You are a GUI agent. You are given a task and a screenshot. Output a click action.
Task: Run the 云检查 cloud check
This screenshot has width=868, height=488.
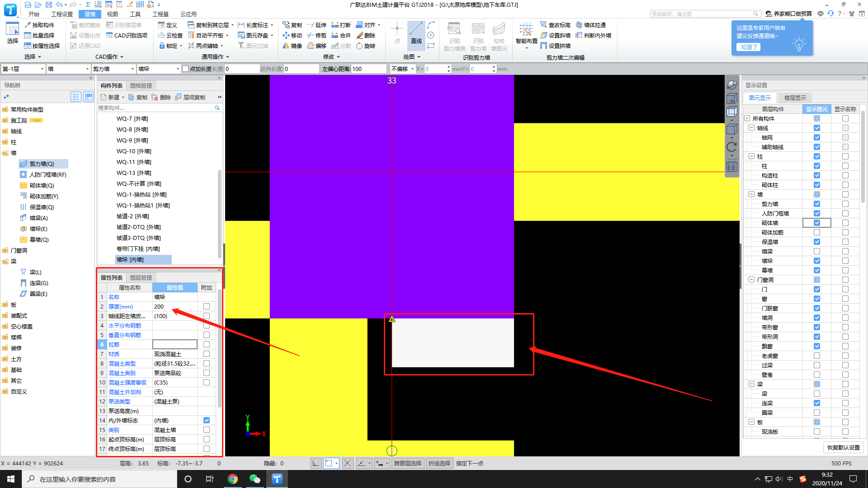coord(170,35)
